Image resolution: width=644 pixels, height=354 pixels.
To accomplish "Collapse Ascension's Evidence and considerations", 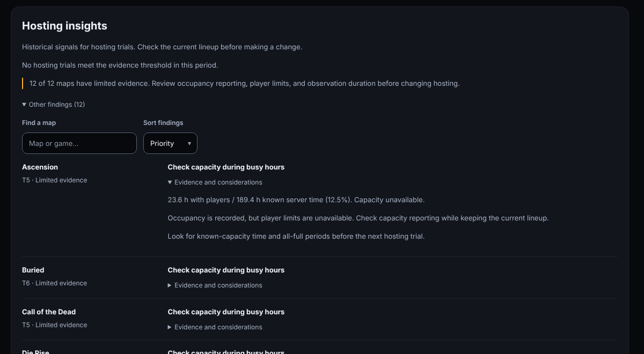I will point(215,182).
